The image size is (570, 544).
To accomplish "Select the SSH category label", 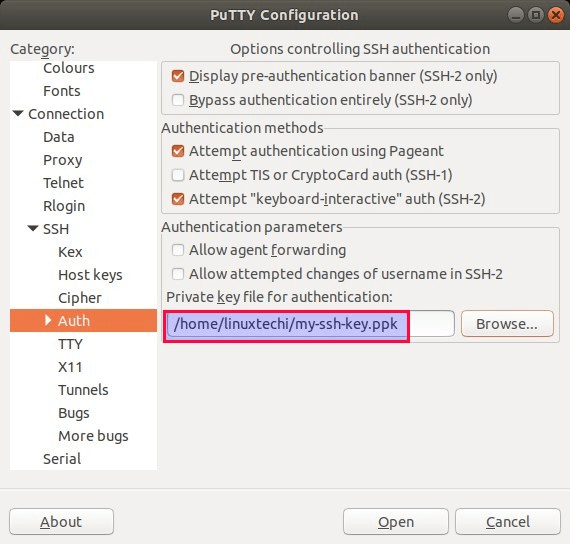I will [x=56, y=229].
